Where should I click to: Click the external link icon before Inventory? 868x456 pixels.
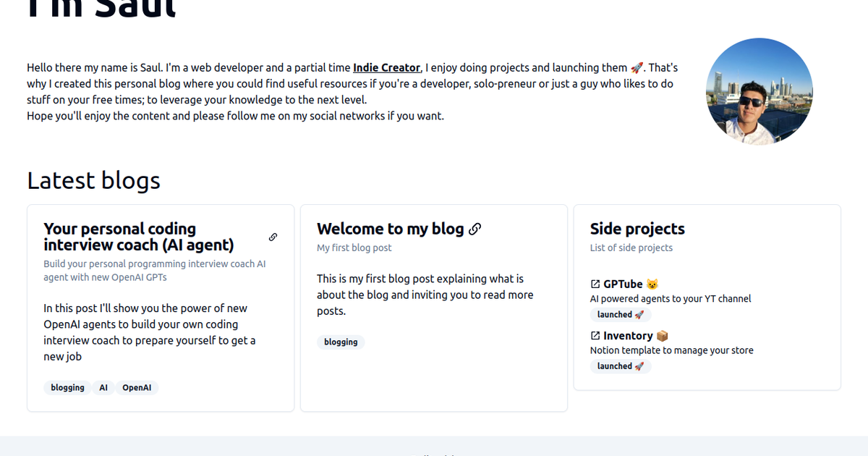click(595, 336)
